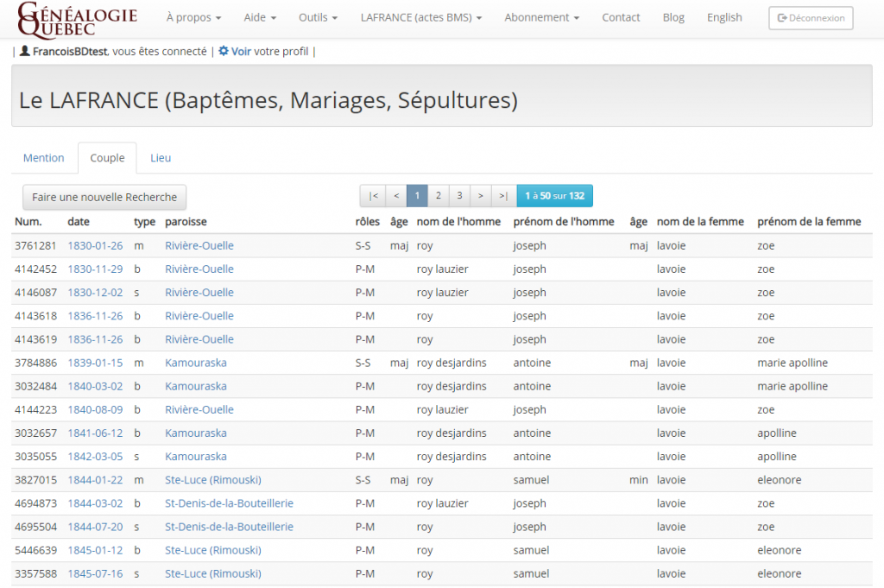Image resolution: width=884 pixels, height=588 pixels.
Task: Click 'marie apolline' in row 3784886
Action: point(792,363)
